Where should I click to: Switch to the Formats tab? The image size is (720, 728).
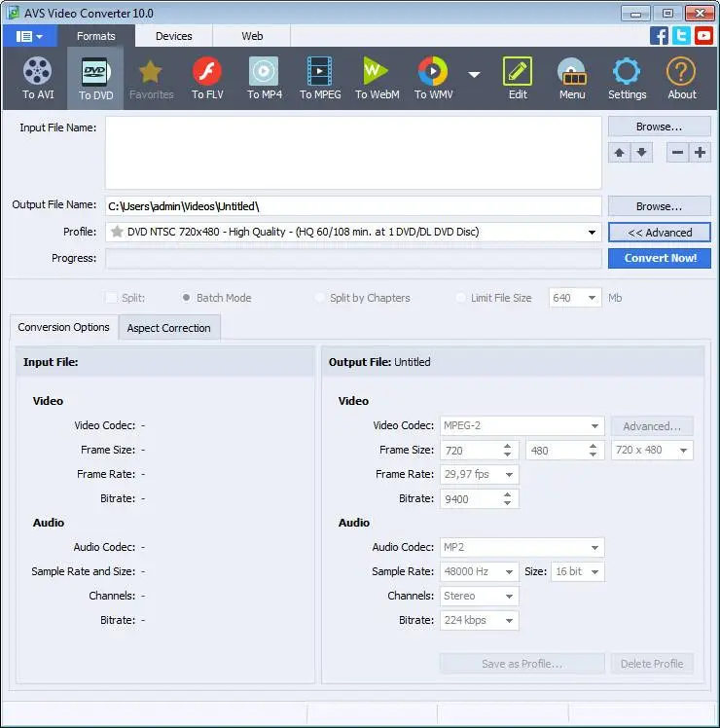pos(95,36)
